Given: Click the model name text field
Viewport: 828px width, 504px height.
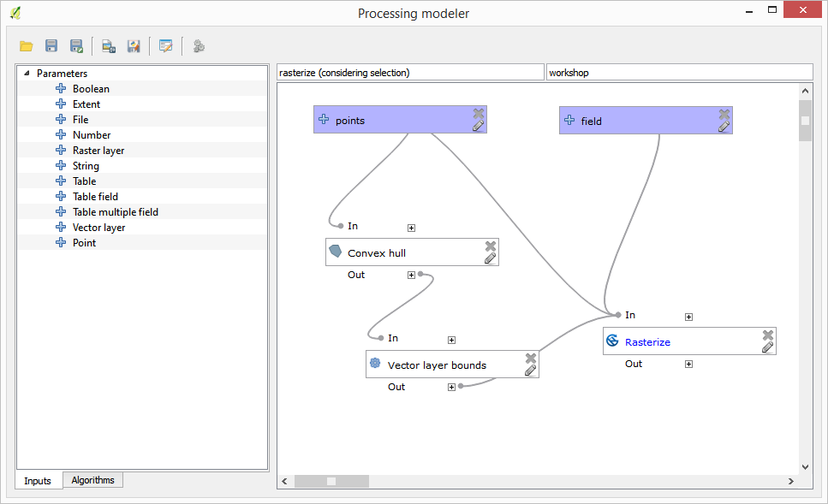Looking at the screenshot, I should [x=410, y=73].
